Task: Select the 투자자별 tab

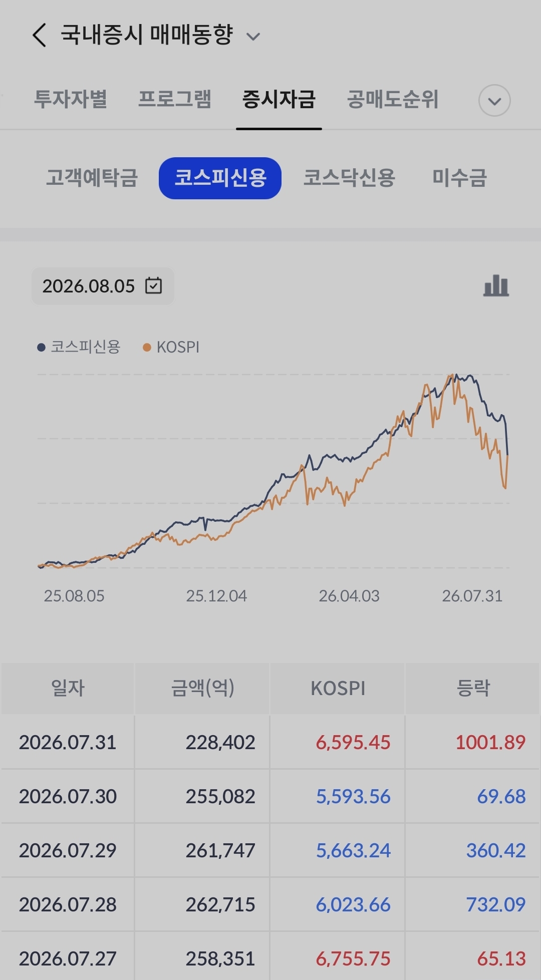Action: point(71,99)
